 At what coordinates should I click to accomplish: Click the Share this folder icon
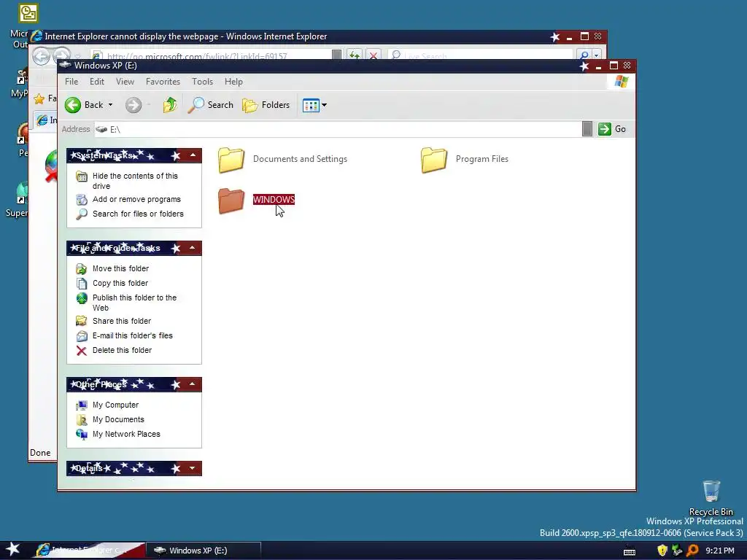tap(82, 321)
